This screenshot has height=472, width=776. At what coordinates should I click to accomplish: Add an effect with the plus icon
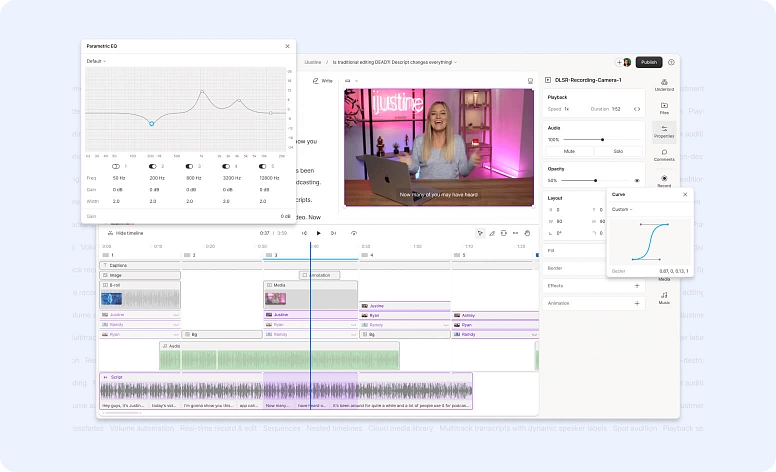pyautogui.click(x=637, y=285)
